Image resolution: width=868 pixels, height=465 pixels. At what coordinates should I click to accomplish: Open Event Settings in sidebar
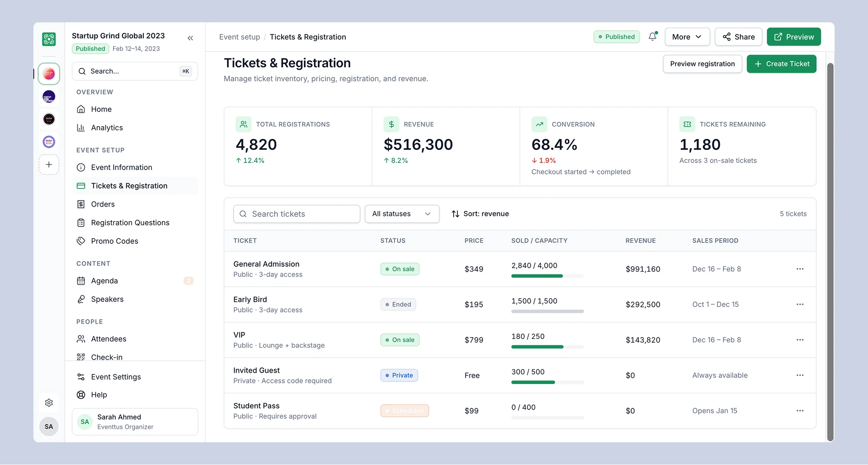[x=135, y=377]
